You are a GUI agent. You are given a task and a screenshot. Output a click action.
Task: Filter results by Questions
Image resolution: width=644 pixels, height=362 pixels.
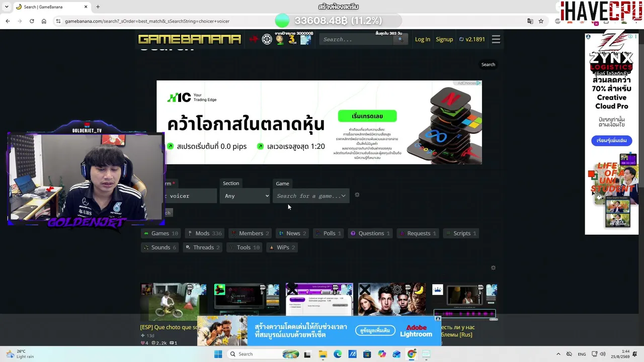(x=370, y=233)
